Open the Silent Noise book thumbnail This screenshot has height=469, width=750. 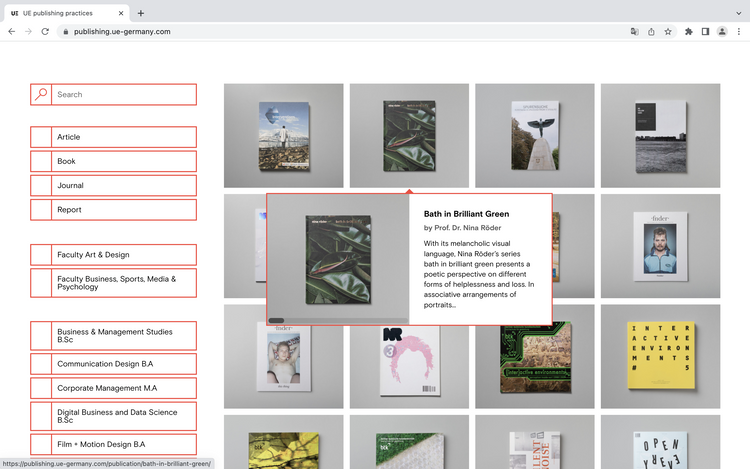(535, 442)
